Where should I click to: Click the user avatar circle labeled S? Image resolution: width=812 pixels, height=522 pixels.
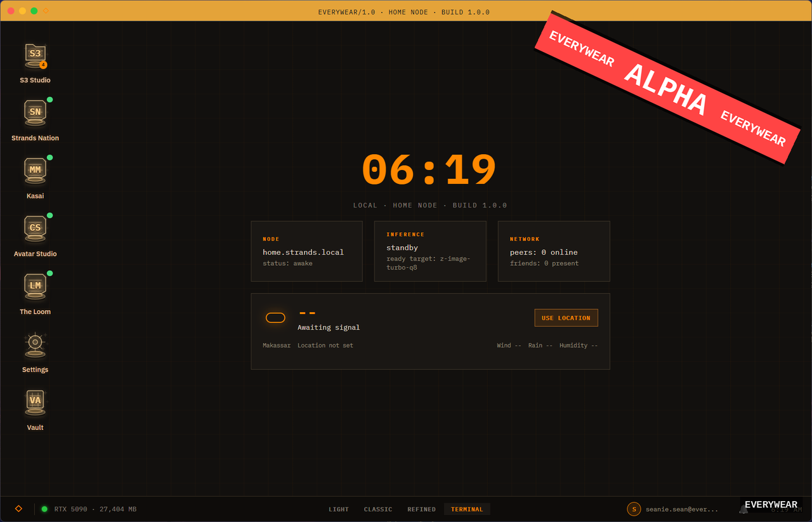coord(634,509)
